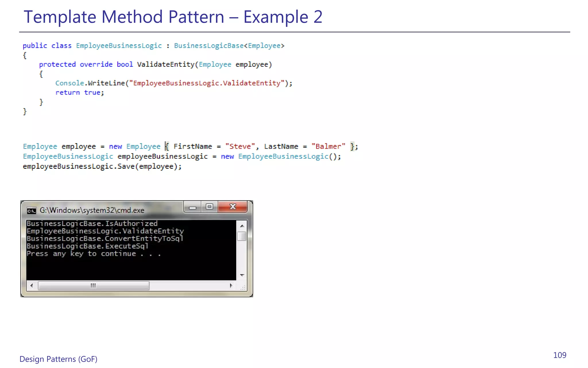Click the ValidateEntity method name in code
The width and height of the screenshot is (588, 368).
pyautogui.click(x=166, y=64)
